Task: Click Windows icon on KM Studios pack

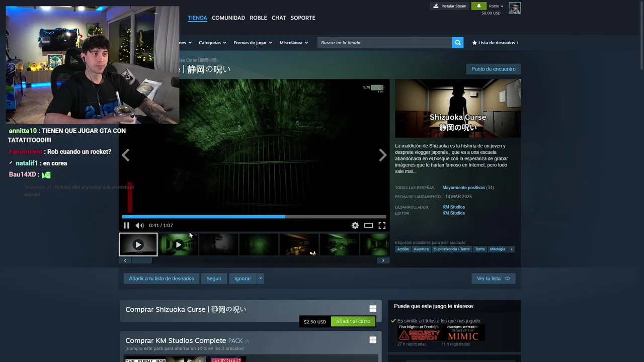Action: click(373, 340)
